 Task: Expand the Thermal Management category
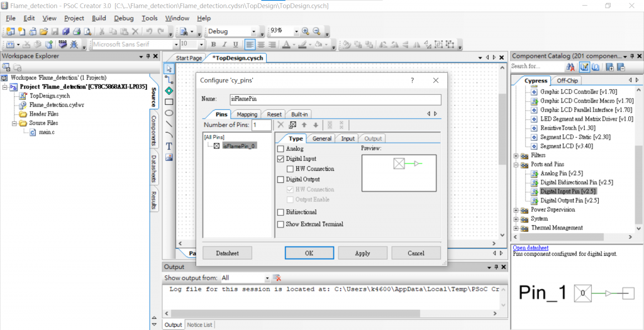tap(516, 228)
